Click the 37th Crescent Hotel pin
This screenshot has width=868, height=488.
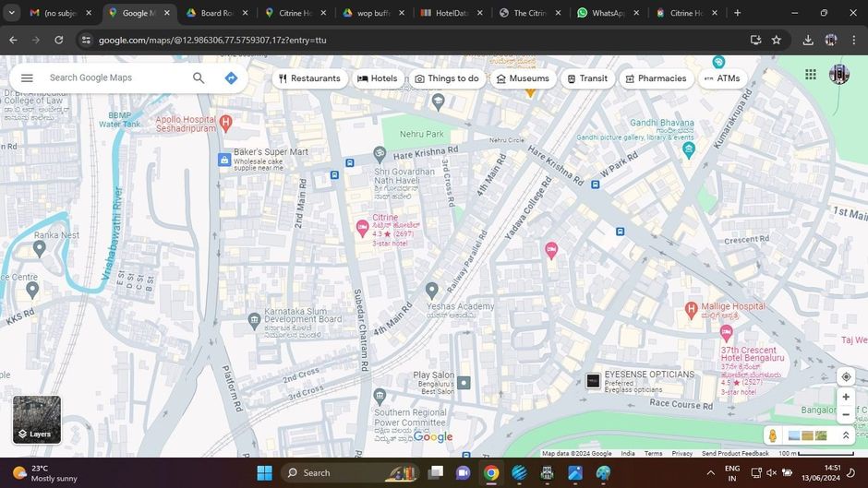(727, 332)
